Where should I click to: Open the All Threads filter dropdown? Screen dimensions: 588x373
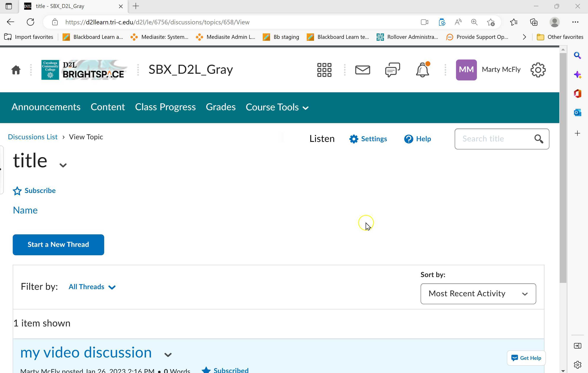pyautogui.click(x=92, y=287)
